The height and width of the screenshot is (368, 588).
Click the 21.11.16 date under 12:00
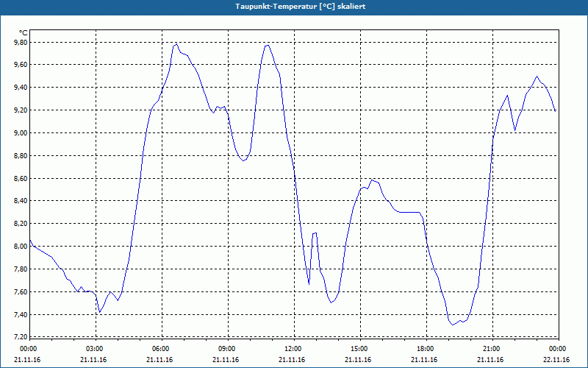pos(292,360)
